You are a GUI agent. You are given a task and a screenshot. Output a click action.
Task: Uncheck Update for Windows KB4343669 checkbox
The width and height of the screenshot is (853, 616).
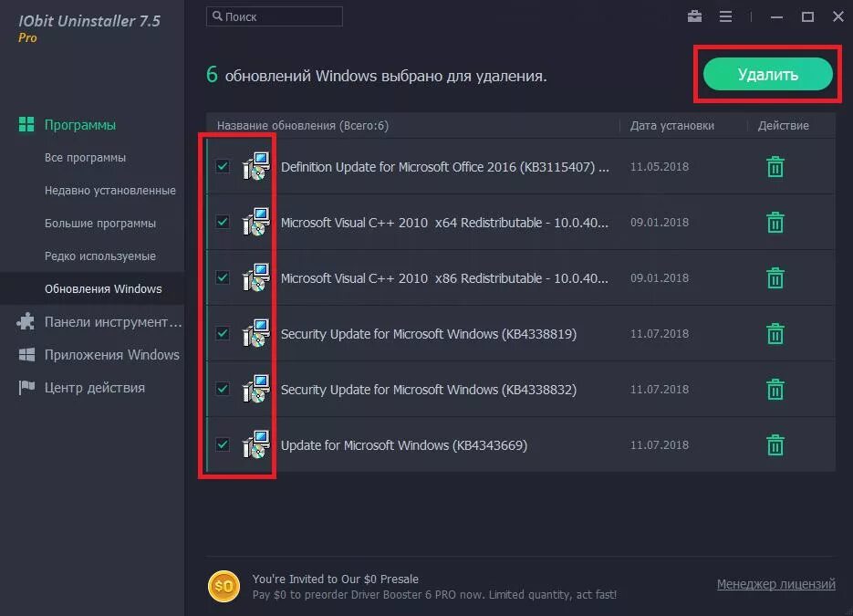pos(223,444)
